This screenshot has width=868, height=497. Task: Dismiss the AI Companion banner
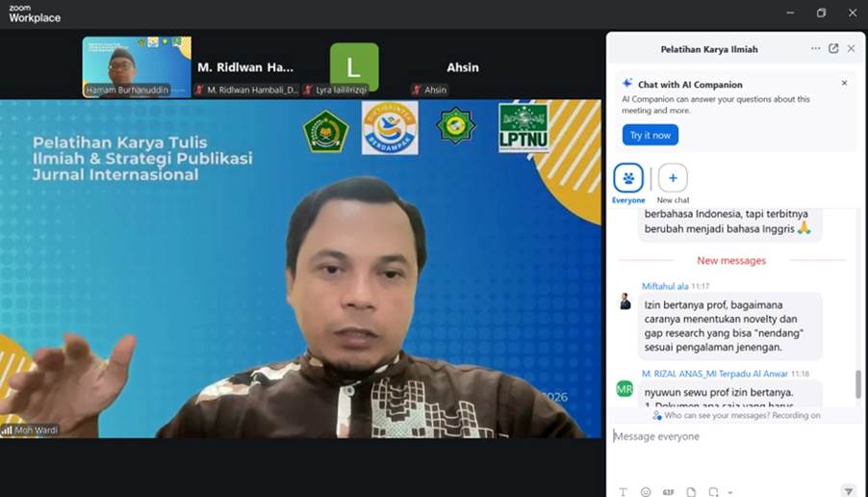click(x=844, y=84)
